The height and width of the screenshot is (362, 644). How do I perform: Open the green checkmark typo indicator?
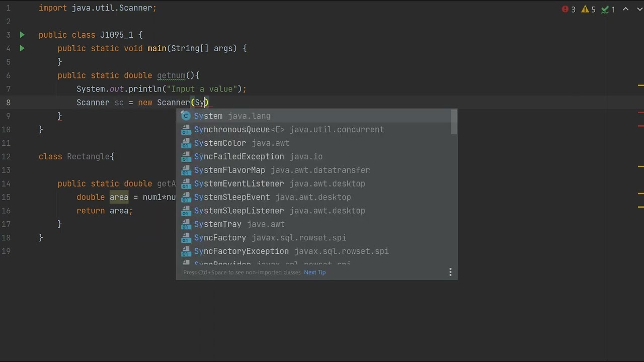tap(609, 9)
